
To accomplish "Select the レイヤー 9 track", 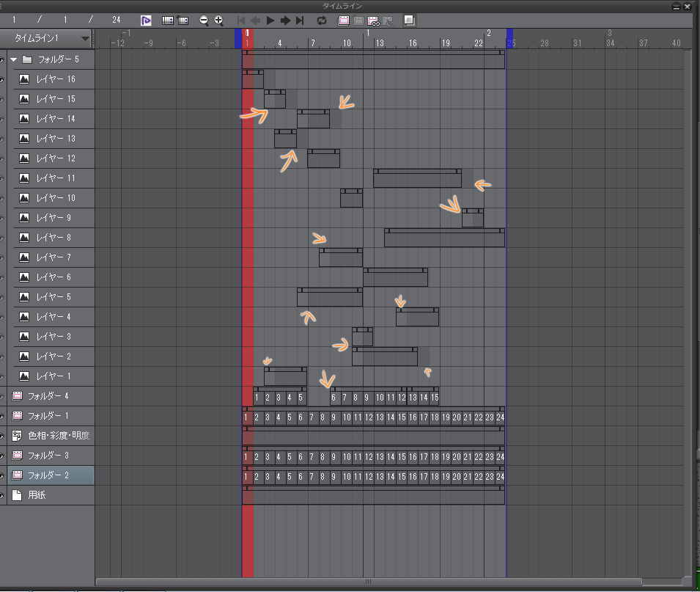I will click(55, 218).
